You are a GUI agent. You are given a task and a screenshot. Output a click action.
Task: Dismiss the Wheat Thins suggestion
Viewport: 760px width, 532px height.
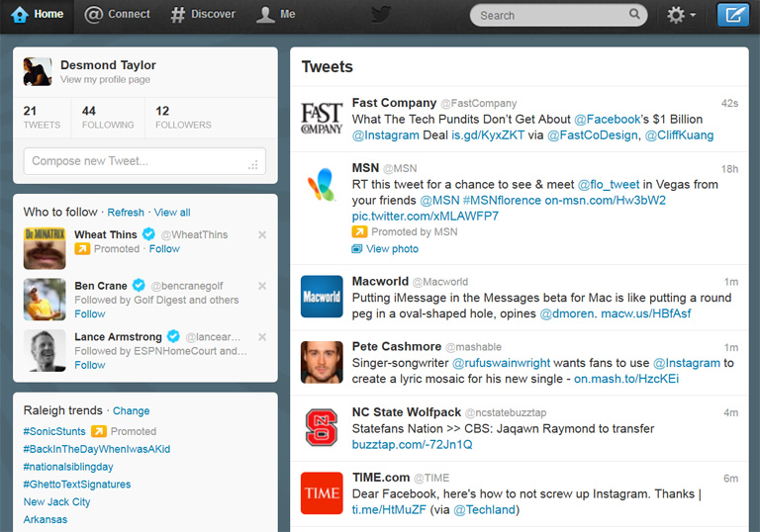click(262, 235)
